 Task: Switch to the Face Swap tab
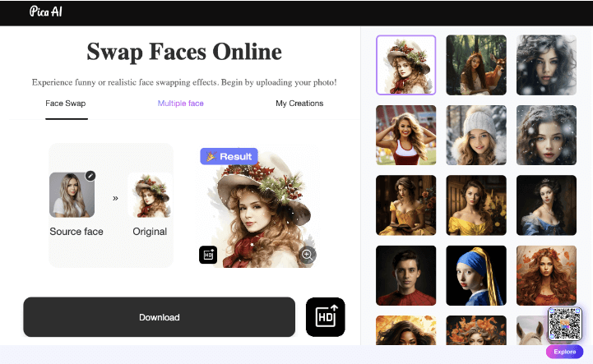(66, 104)
